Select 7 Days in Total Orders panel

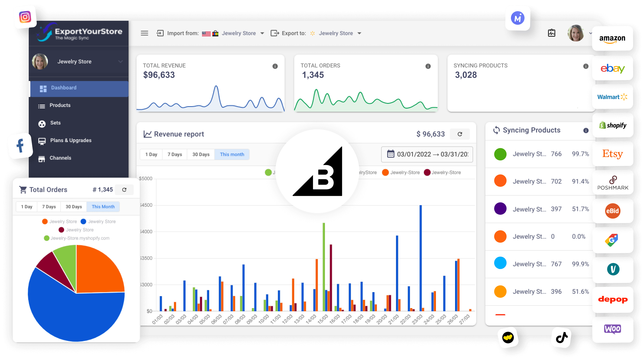point(49,207)
